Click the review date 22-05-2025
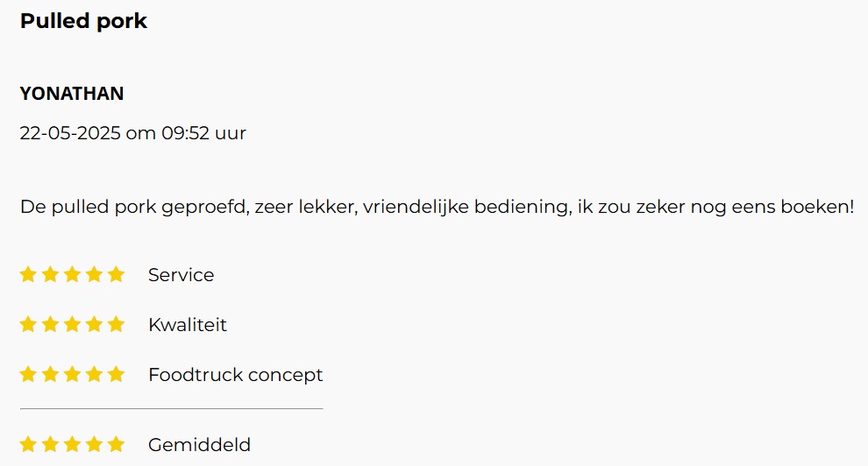The width and height of the screenshot is (868, 466). coord(70,133)
